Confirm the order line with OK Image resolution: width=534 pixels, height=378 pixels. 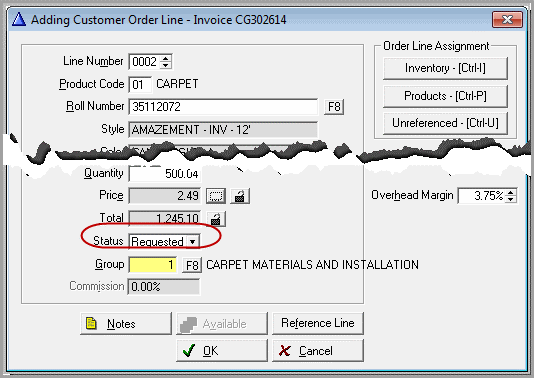(x=222, y=350)
